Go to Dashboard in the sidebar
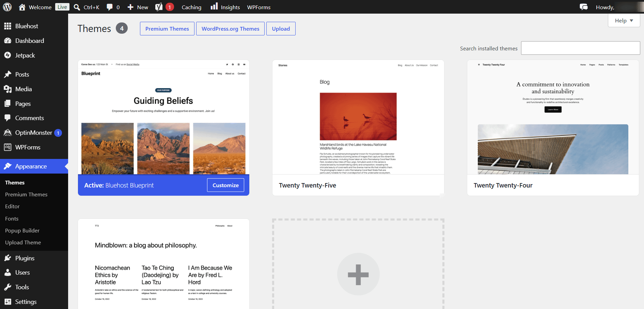This screenshot has height=309, width=644. point(30,40)
